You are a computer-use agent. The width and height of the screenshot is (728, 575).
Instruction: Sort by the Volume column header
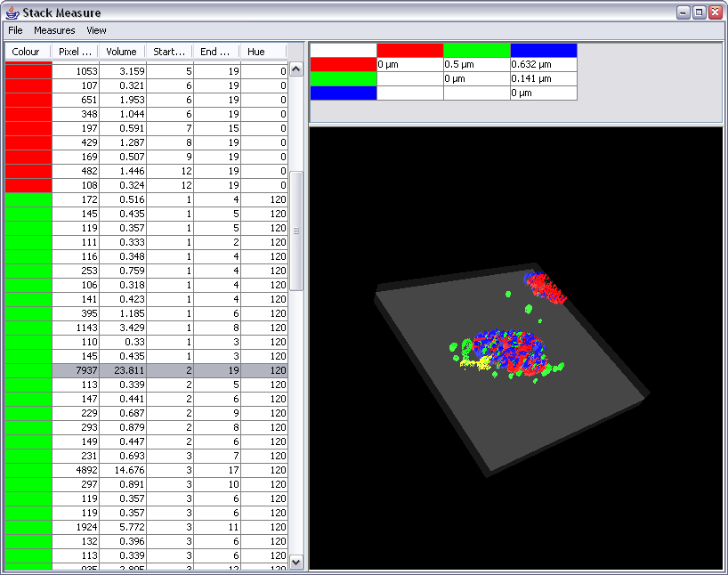click(x=123, y=52)
